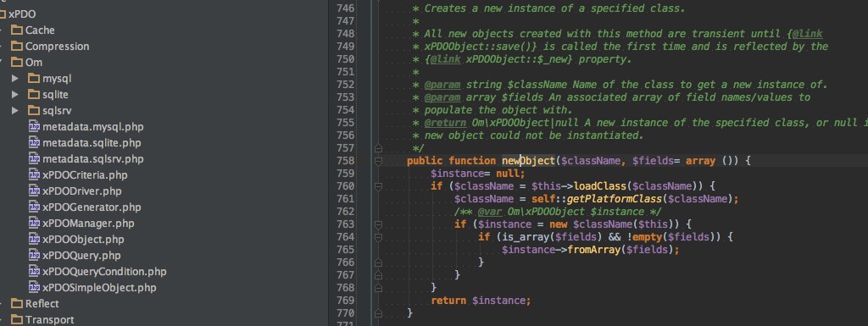Click PHP file icon of xPDOCriteria.php
The height and width of the screenshot is (326, 868).
click(34, 175)
